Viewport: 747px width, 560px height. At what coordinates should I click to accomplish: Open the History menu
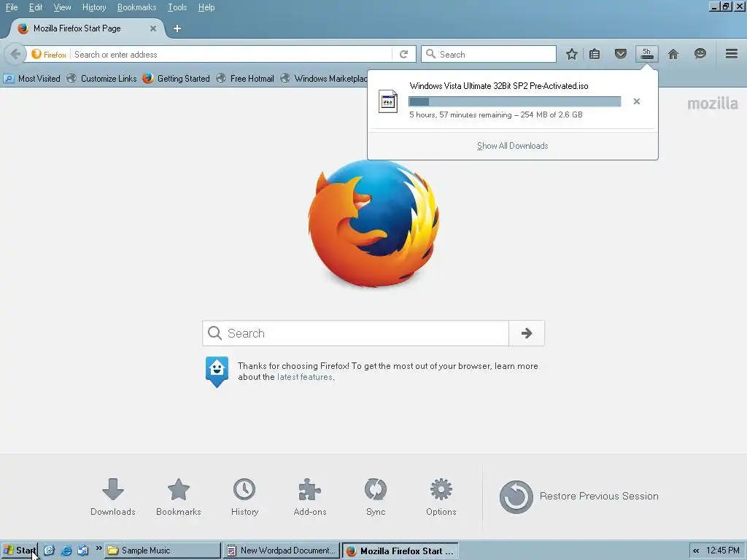(94, 7)
